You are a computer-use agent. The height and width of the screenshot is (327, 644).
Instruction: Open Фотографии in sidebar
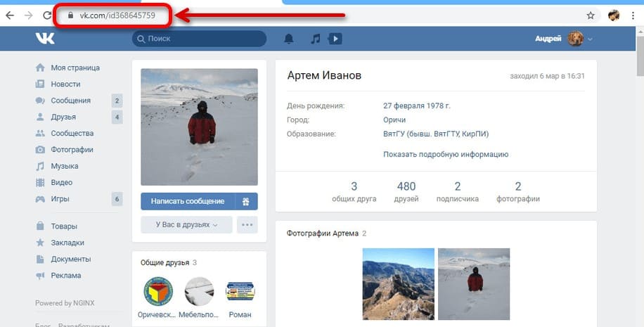point(72,150)
